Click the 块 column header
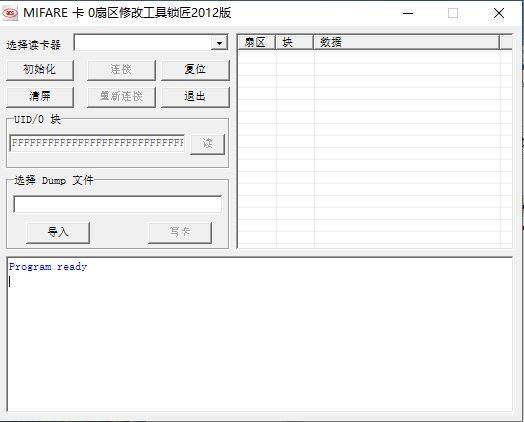 point(294,42)
